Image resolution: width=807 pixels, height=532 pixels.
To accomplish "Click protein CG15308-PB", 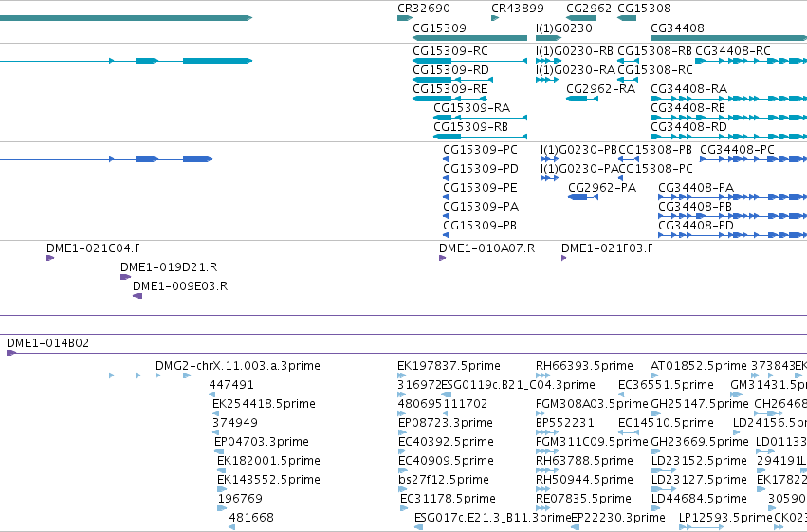I will 629,159.
